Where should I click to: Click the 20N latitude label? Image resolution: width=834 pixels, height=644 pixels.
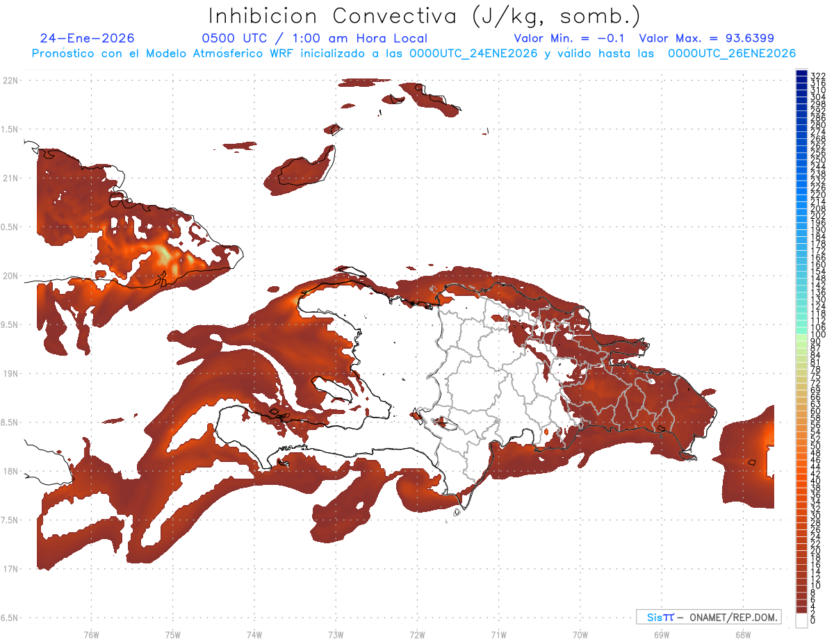pos(10,276)
